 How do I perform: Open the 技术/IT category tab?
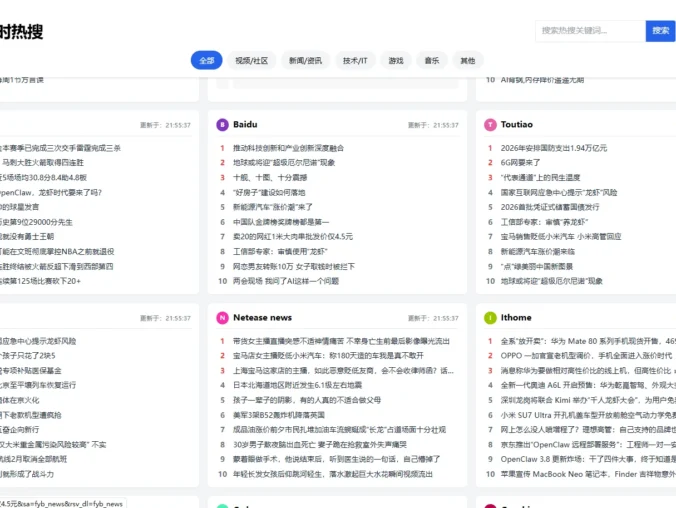(x=355, y=60)
